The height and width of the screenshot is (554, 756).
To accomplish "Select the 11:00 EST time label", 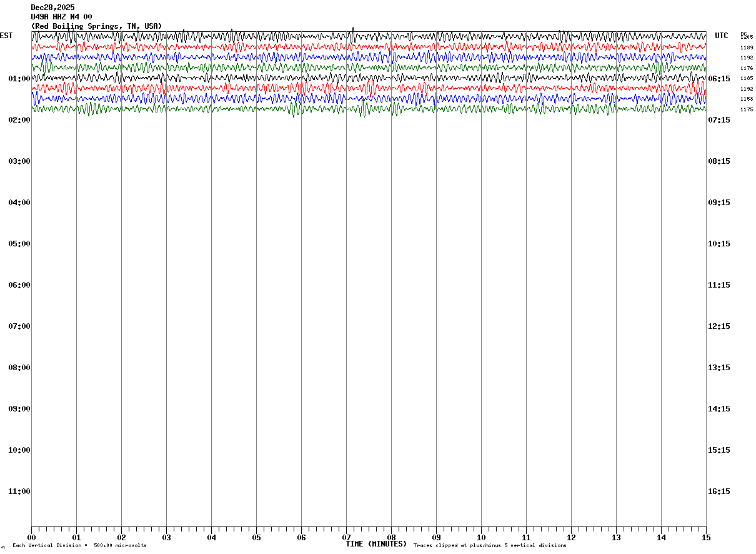I will 19,491.
